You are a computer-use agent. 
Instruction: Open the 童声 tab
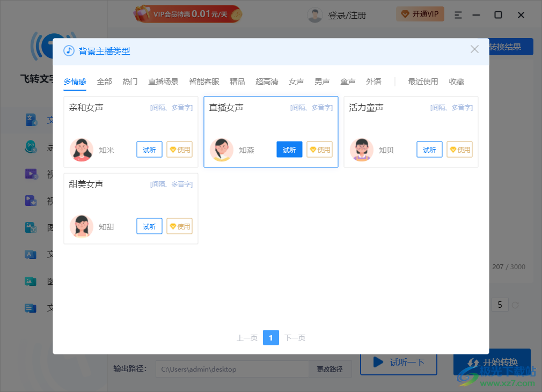pyautogui.click(x=348, y=82)
